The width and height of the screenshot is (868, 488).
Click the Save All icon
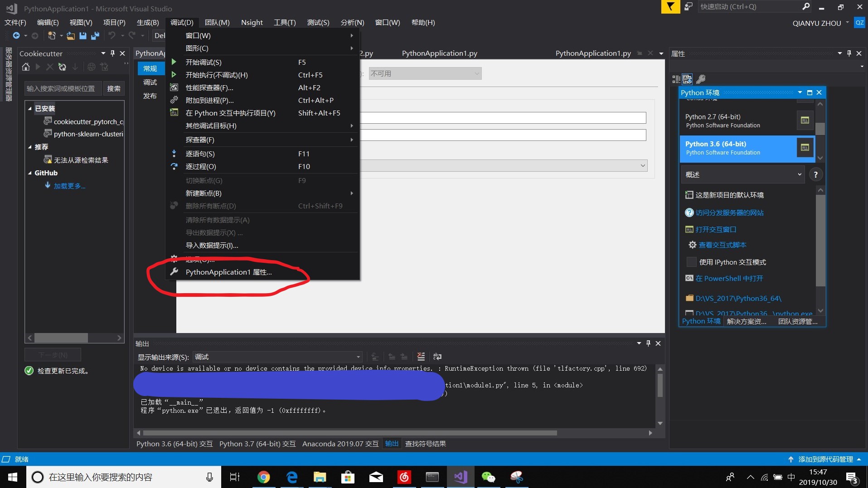tap(95, 35)
